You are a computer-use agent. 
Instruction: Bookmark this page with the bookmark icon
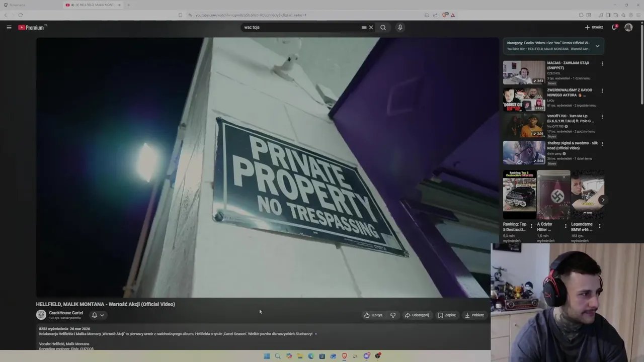click(180, 15)
